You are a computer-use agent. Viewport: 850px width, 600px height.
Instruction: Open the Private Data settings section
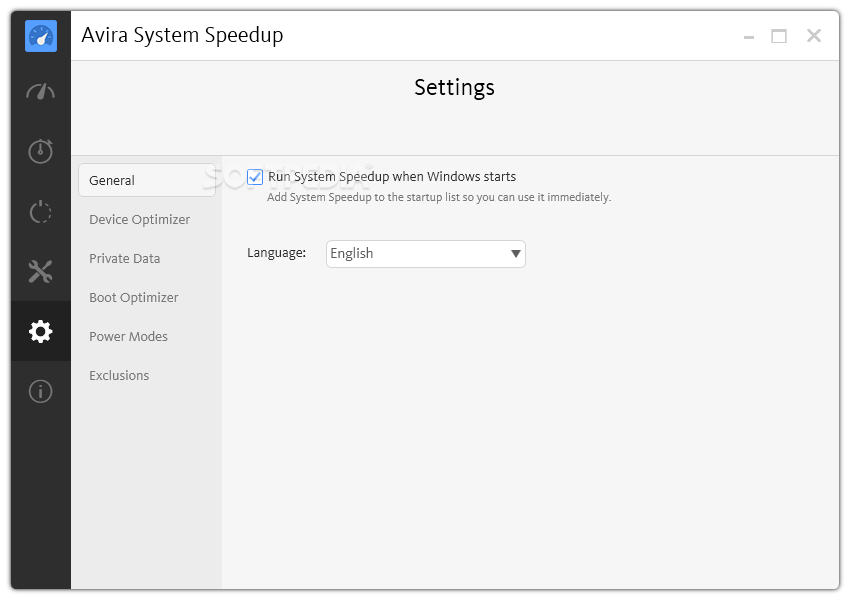(125, 259)
